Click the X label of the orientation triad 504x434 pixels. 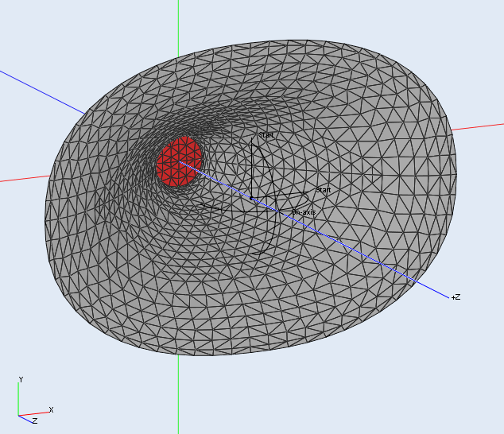tap(51, 410)
